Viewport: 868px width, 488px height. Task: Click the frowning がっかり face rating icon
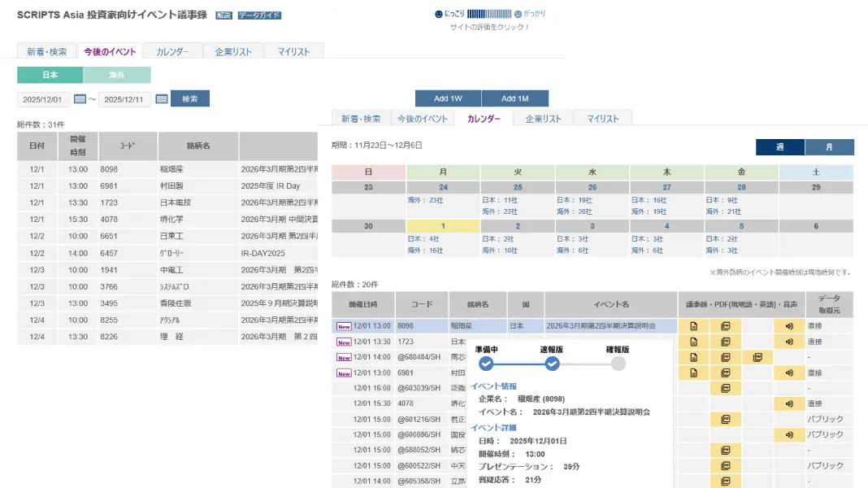pyautogui.click(x=518, y=14)
